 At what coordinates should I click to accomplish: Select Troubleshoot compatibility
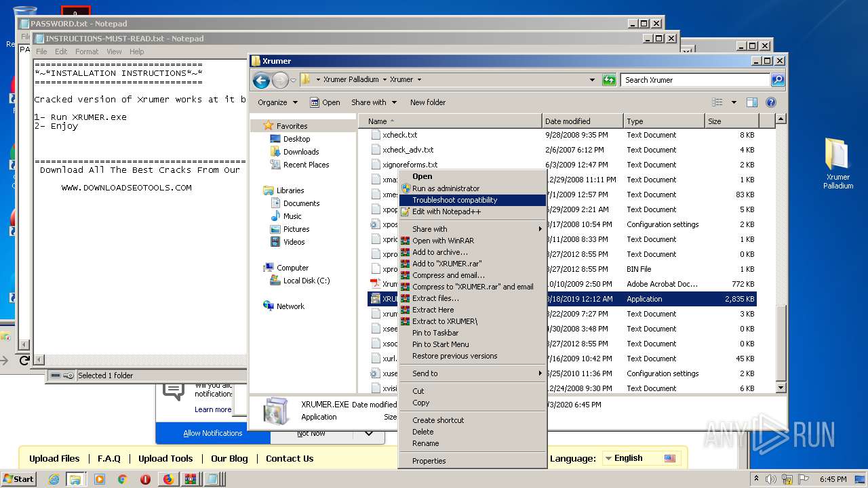click(472, 200)
